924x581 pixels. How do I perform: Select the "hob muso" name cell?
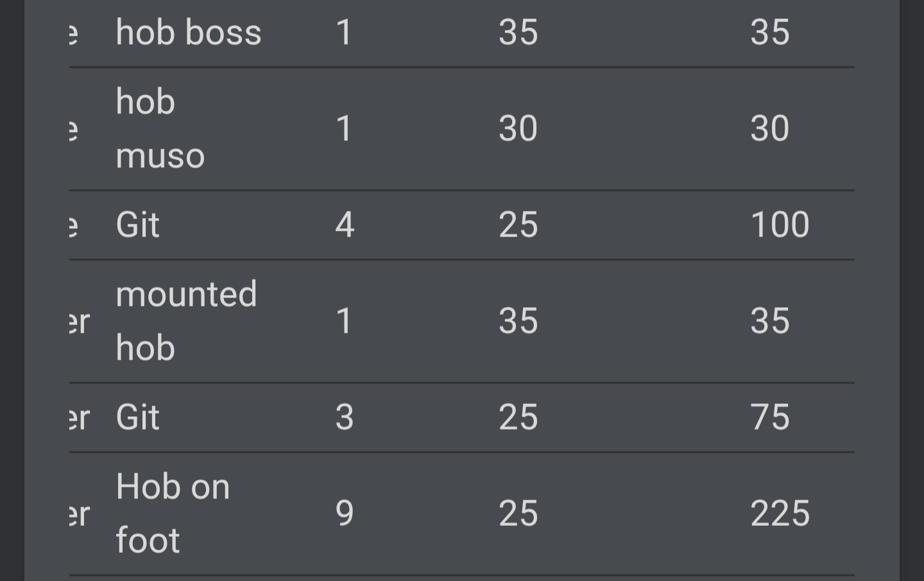[x=160, y=128]
